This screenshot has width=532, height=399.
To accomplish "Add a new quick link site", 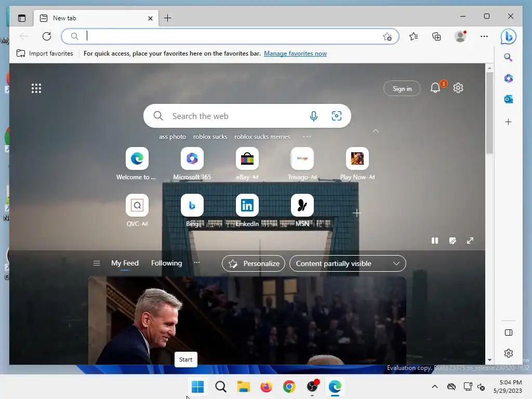I will [356, 213].
